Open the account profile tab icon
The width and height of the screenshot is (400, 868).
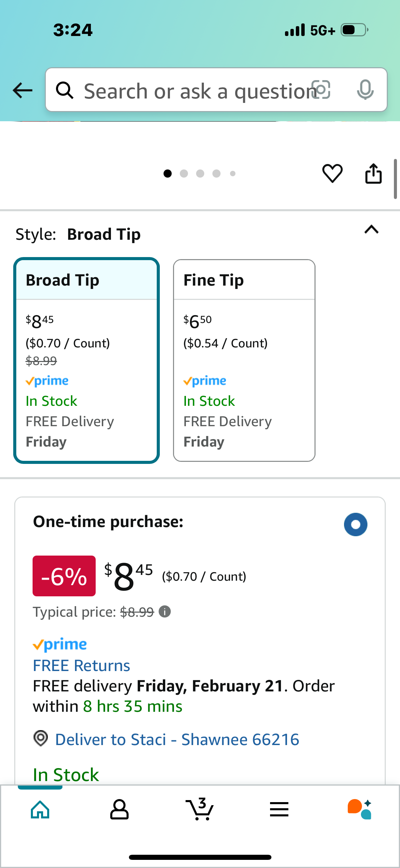tap(119, 809)
